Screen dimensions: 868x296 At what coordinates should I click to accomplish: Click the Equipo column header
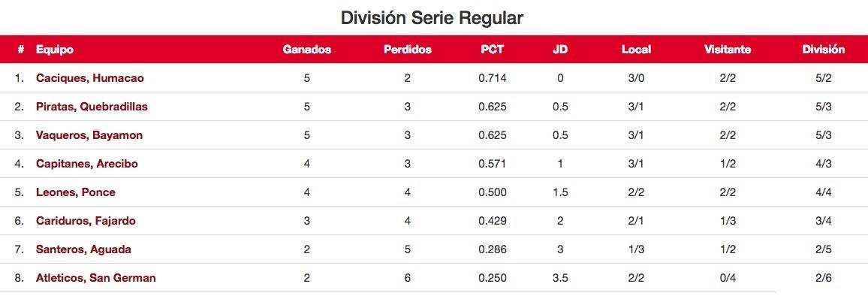(x=55, y=50)
